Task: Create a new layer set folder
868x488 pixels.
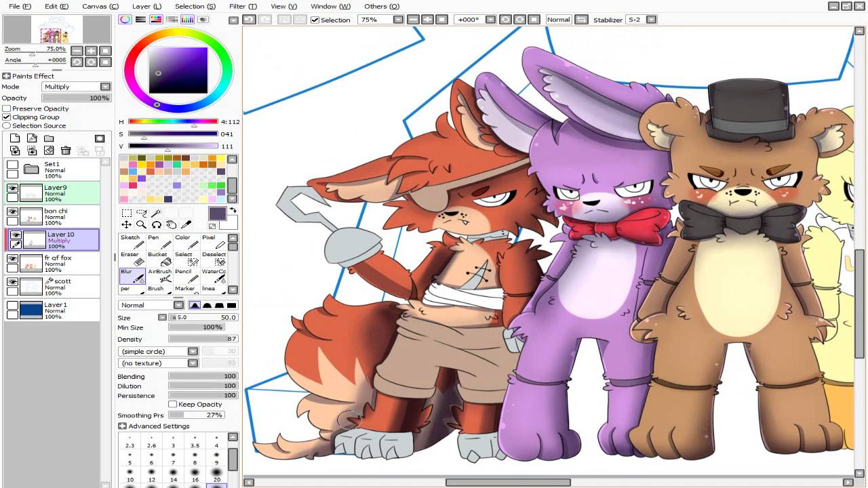Action: point(49,138)
